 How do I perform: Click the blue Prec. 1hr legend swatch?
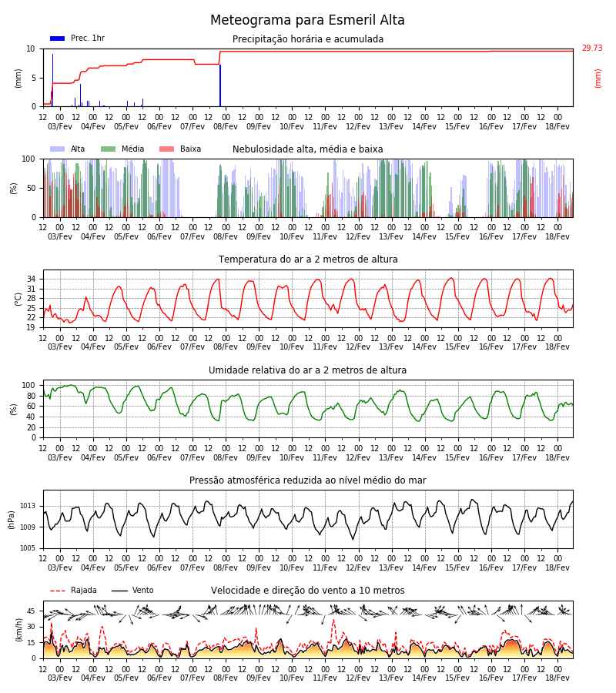pos(58,38)
